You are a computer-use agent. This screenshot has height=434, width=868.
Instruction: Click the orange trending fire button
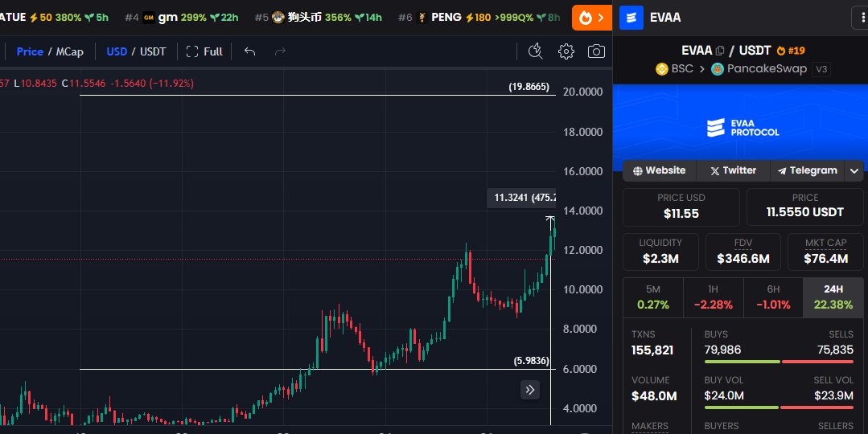point(591,17)
